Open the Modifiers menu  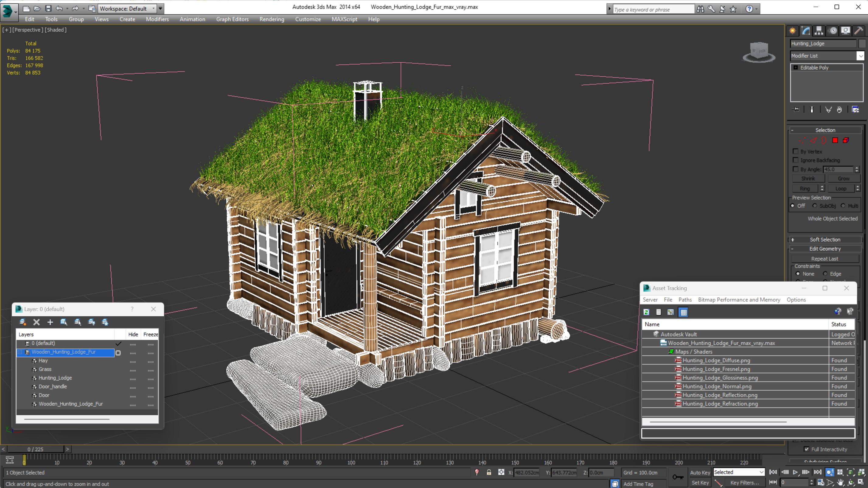point(157,19)
